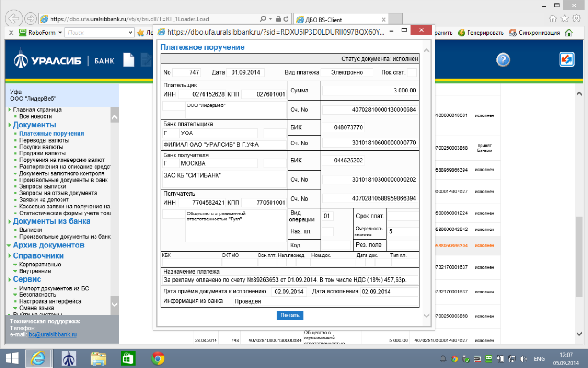Click the payment number field 747
Screen dimensions: 588x368
(x=187, y=72)
